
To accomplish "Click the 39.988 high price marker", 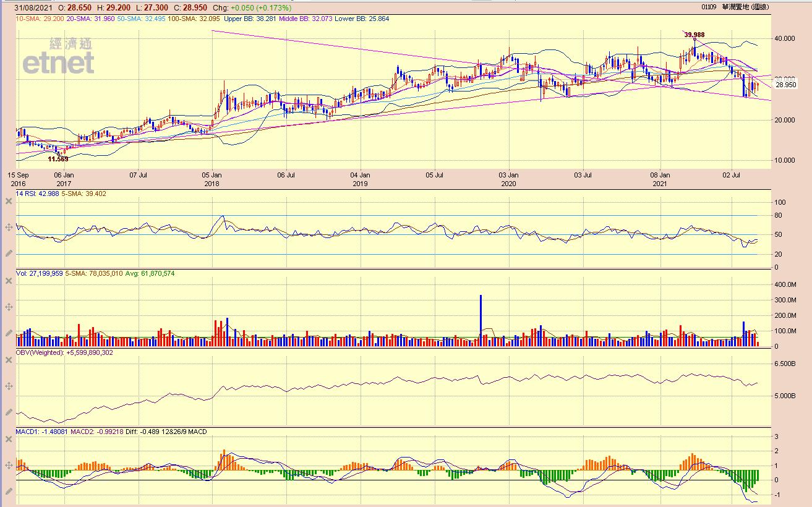I will (694, 35).
